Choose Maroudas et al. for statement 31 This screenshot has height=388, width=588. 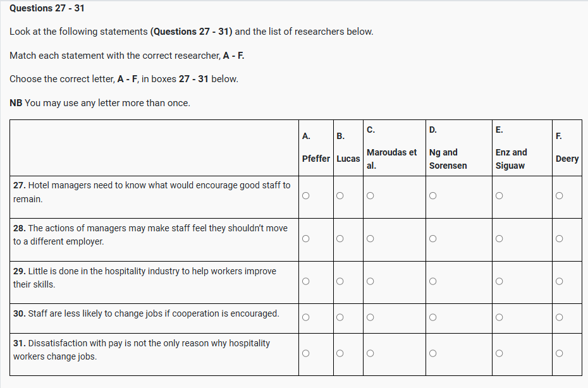pos(370,353)
